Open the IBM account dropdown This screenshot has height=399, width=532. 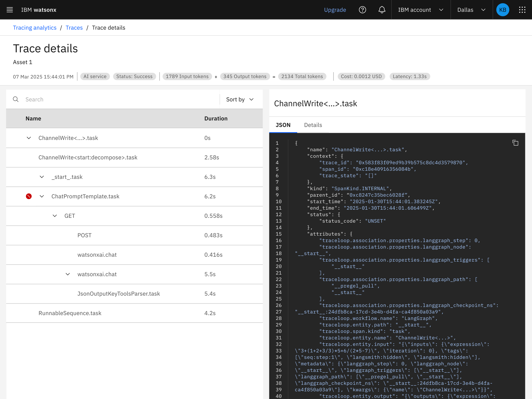[x=420, y=10]
